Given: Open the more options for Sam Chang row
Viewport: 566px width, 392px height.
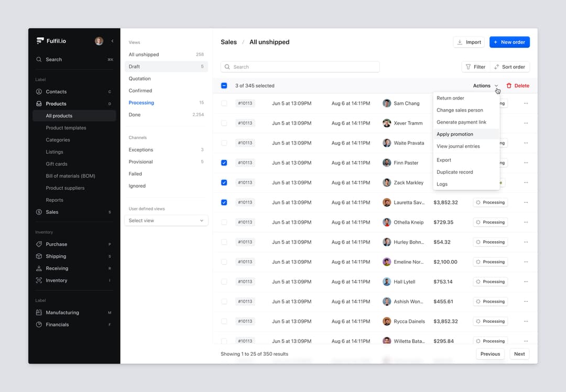Looking at the screenshot, I should click(x=526, y=103).
